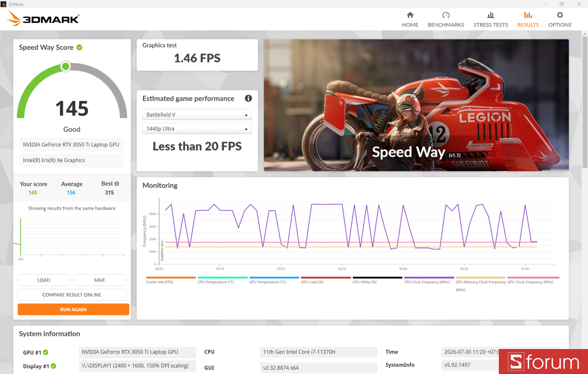The width and height of the screenshot is (588, 374).
Task: Click the 1.46 FPS graphics test value
Action: tap(197, 58)
